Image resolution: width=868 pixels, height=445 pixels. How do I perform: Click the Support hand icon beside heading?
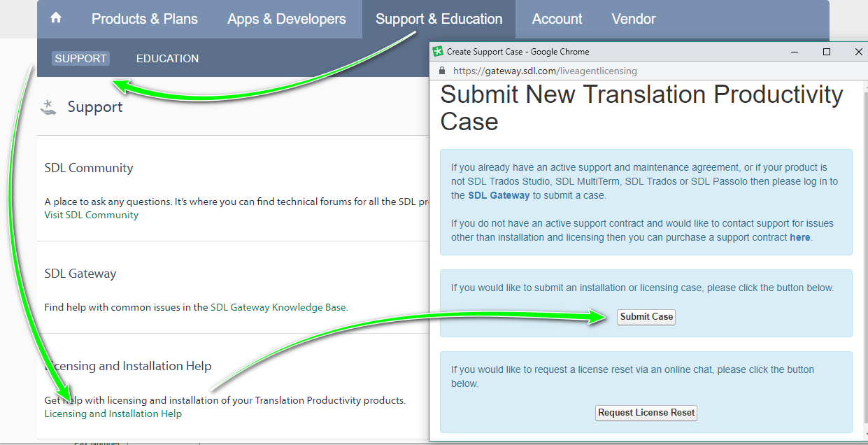(48, 107)
